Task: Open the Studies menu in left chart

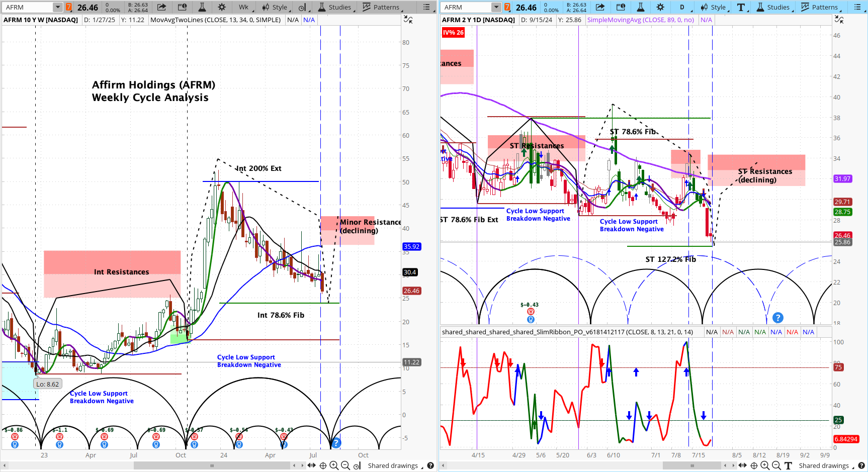Action: point(335,7)
